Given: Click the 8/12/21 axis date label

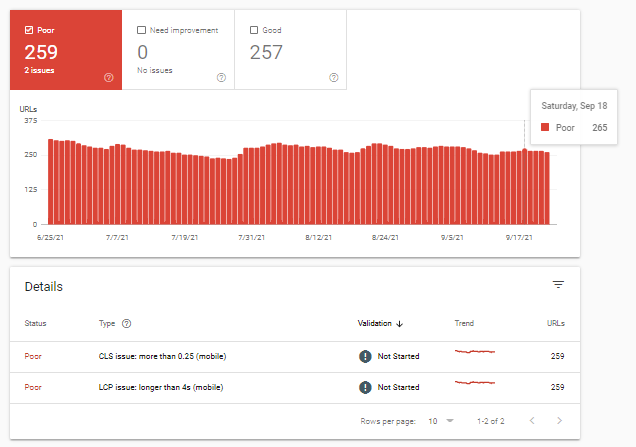Looking at the screenshot, I should coord(318,237).
